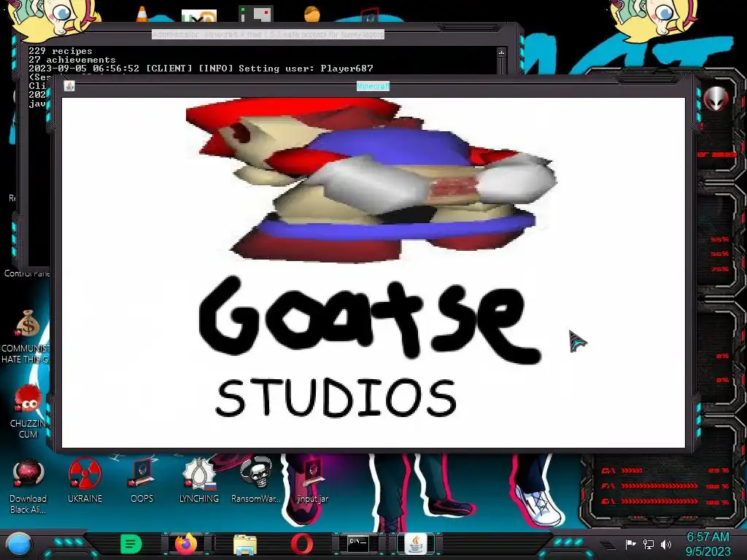This screenshot has height=560, width=747.
Task: Click the console scrollbar up arrow
Action: (501, 52)
